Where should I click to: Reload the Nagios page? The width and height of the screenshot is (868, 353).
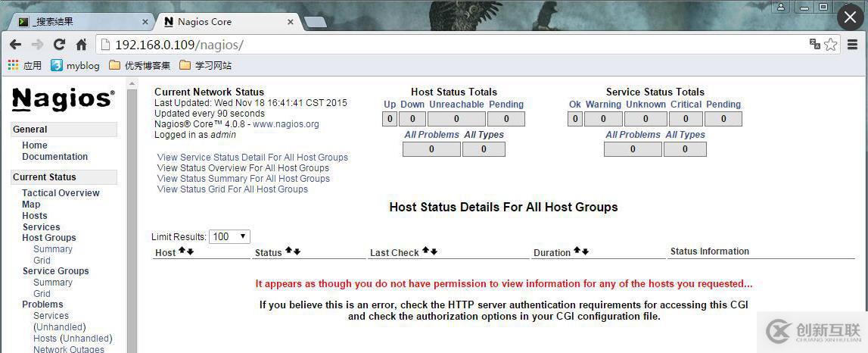[59, 45]
